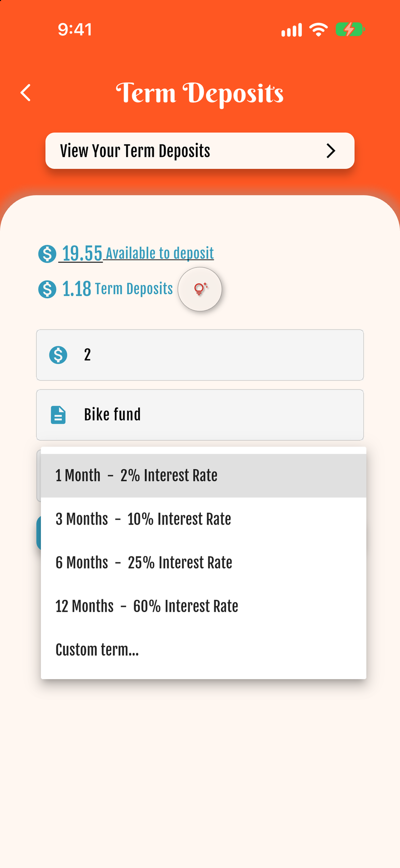Tap the battery charging status icon

coord(350,29)
